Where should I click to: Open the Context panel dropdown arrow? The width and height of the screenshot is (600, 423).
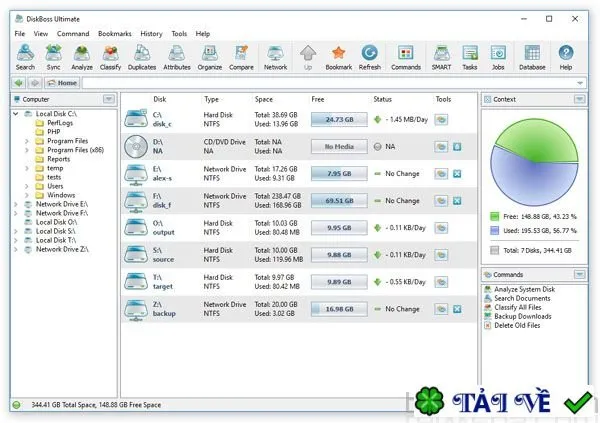579,100
